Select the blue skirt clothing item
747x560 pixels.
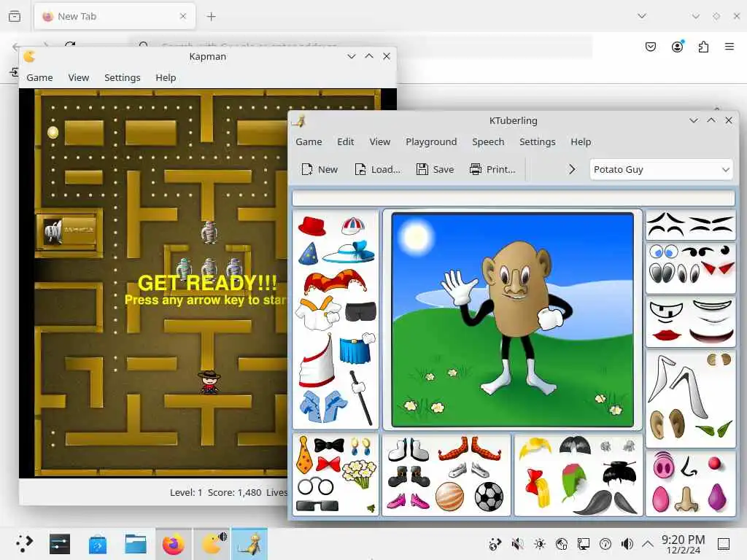[356, 349]
